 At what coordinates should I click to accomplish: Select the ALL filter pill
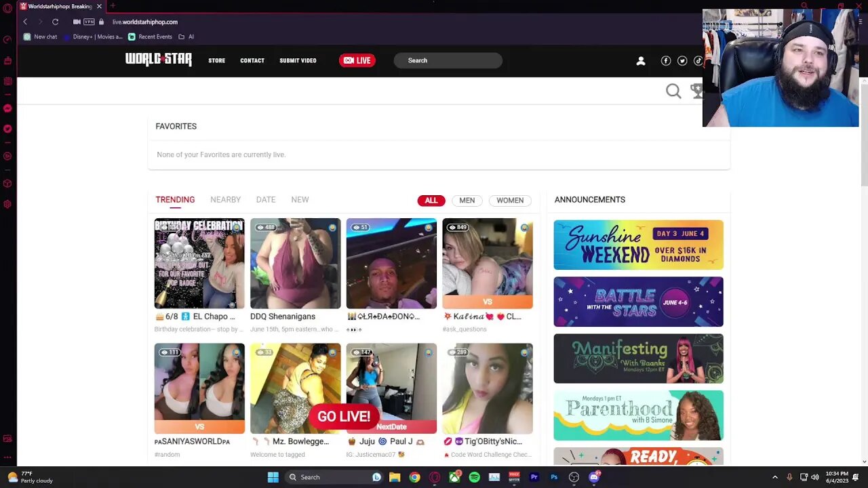(431, 201)
